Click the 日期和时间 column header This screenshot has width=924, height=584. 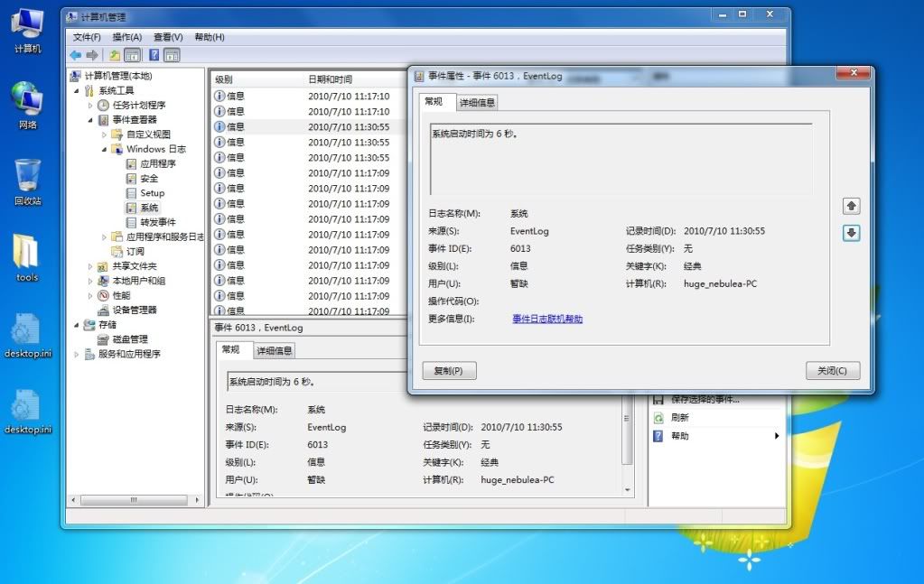click(x=331, y=79)
